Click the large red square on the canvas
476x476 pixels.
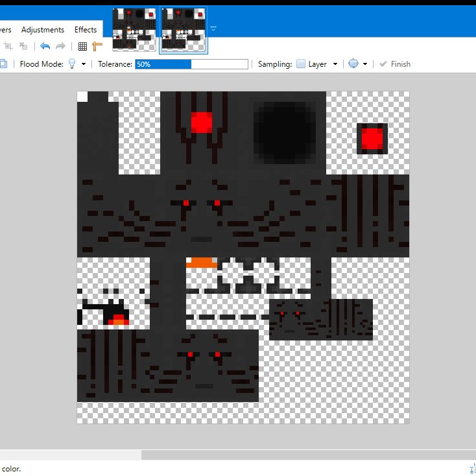pyautogui.click(x=202, y=123)
